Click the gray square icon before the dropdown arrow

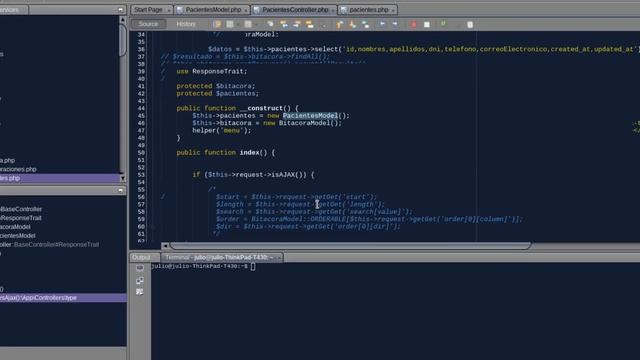(230, 24)
